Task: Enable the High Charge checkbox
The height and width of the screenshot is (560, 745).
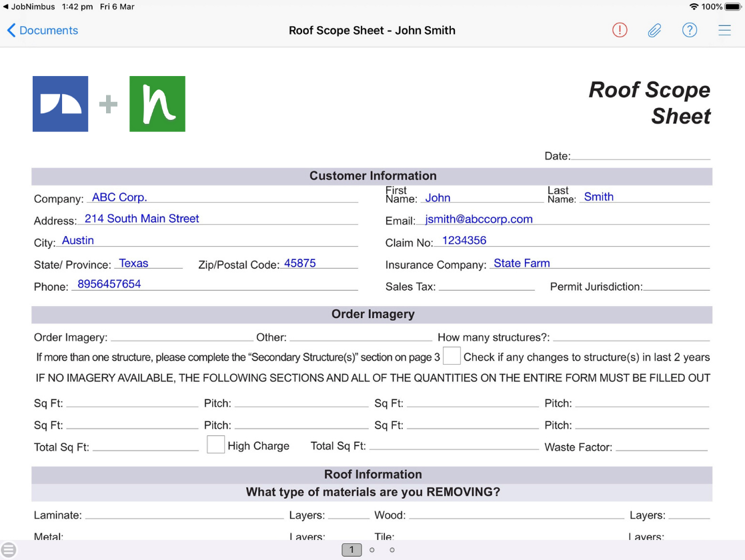Action: [215, 445]
